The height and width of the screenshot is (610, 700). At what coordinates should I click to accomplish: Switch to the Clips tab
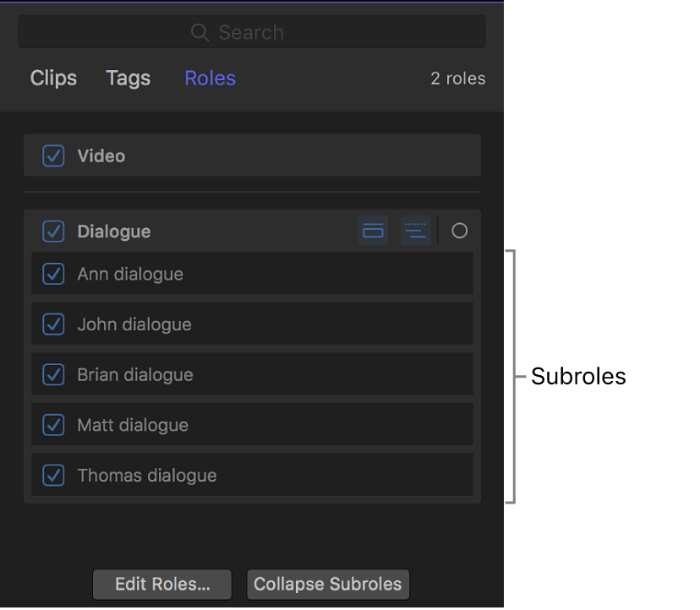pos(52,78)
